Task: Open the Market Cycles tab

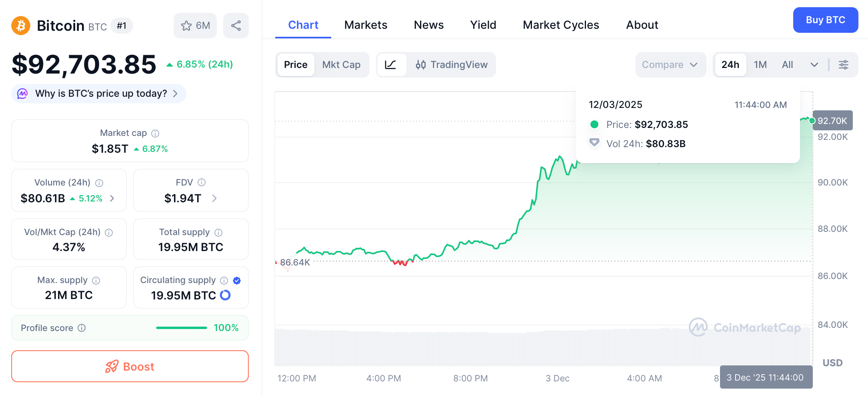Action: tap(560, 25)
